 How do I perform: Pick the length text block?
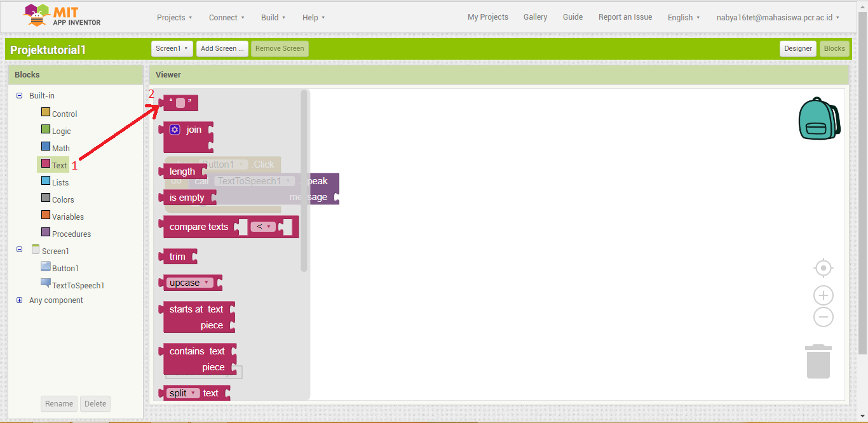[182, 171]
